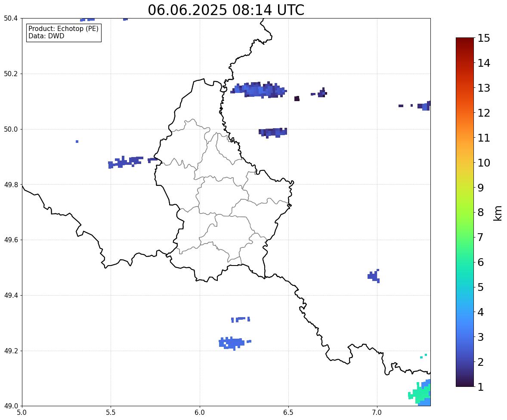Click longitude axis label 7.0
The image size is (507, 420).
377,413
